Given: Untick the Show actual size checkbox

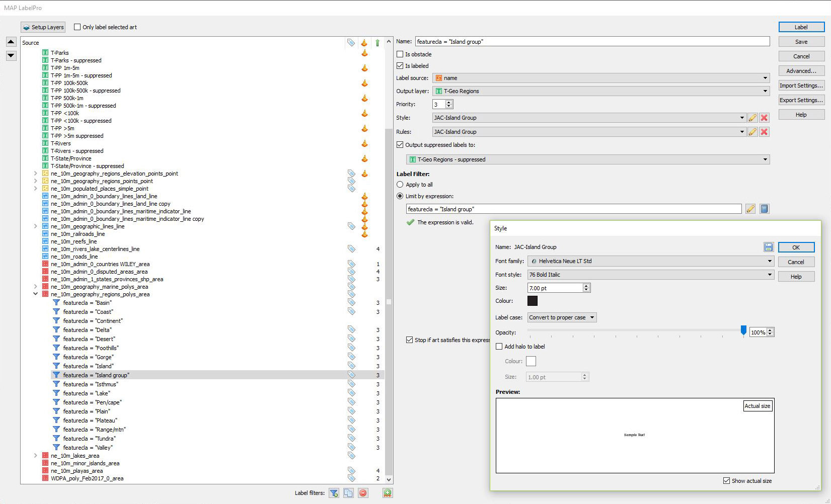Looking at the screenshot, I should coord(726,481).
